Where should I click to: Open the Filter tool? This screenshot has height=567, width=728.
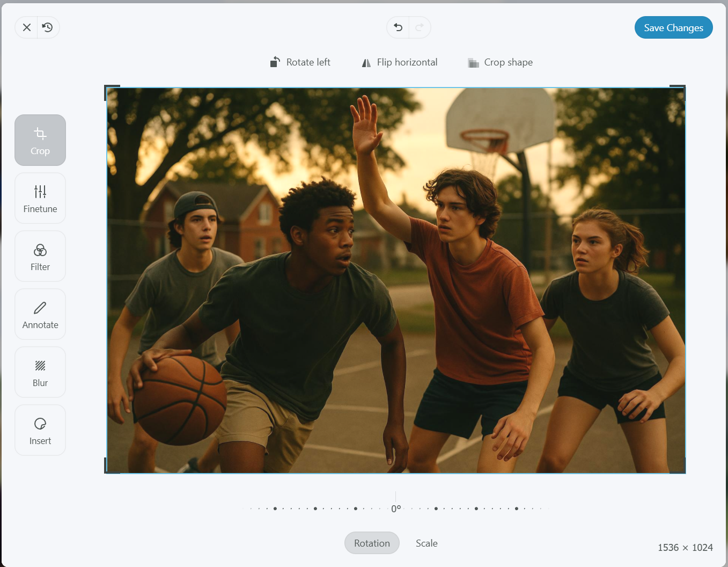tap(40, 256)
